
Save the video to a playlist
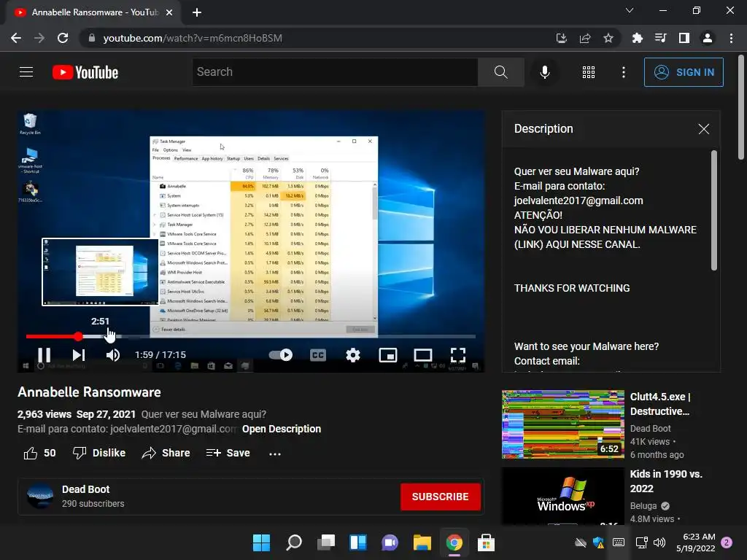coord(228,453)
